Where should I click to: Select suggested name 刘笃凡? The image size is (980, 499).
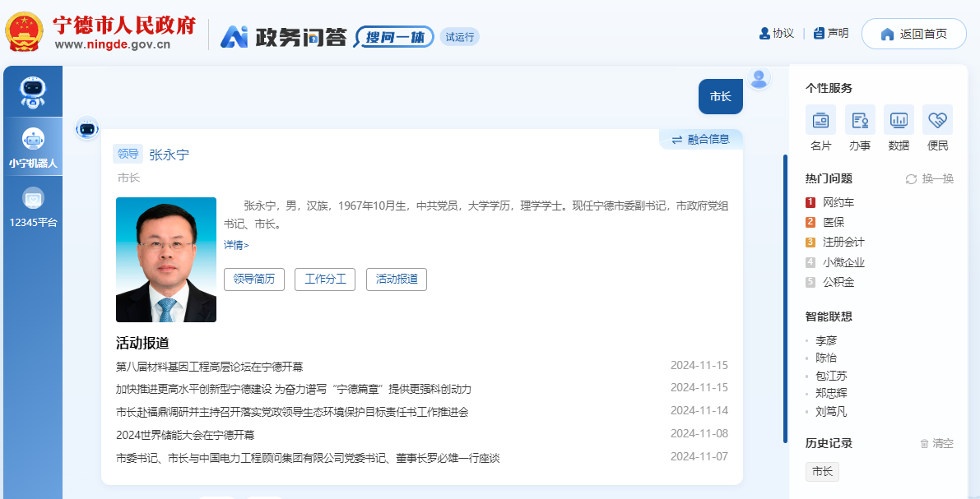(x=831, y=412)
